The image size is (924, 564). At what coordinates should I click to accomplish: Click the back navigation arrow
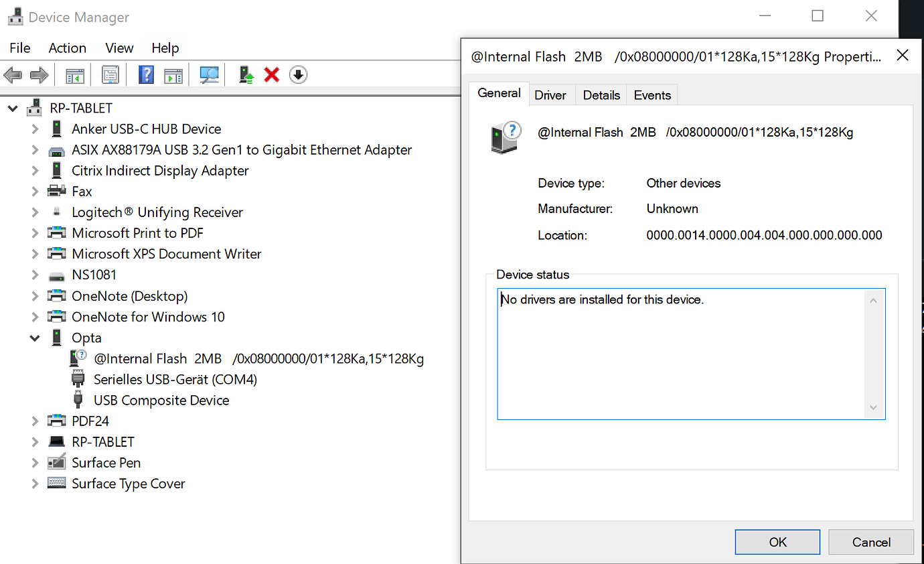(12, 74)
